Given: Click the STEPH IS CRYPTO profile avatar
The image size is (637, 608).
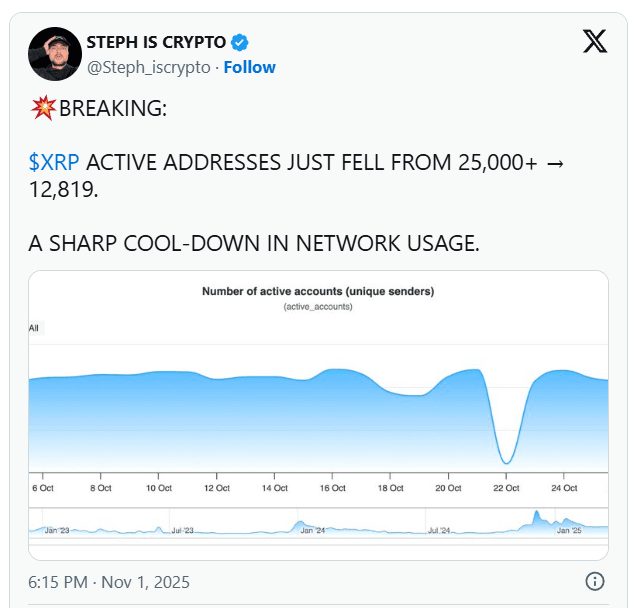Looking at the screenshot, I should point(55,54).
